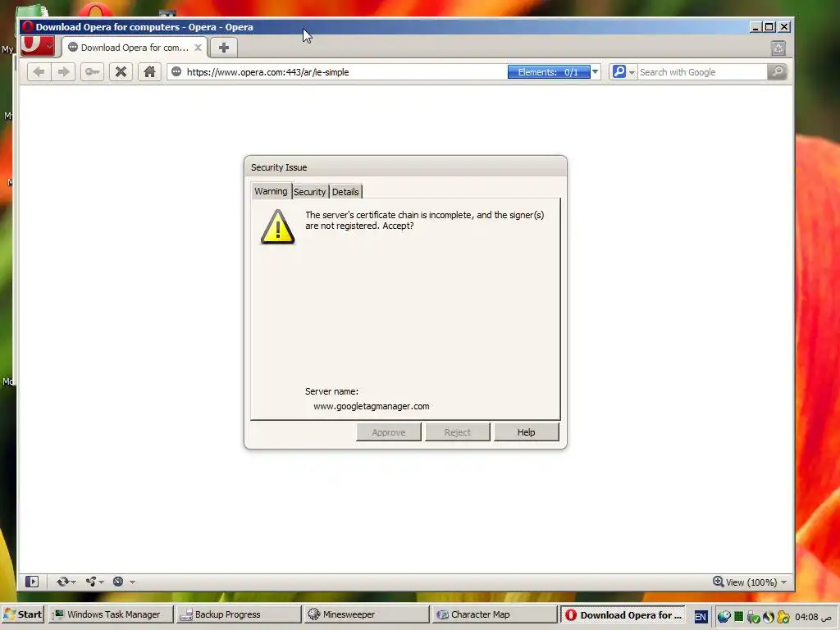Click the www.googletagmanager.com server name
840x630 pixels.
point(372,406)
